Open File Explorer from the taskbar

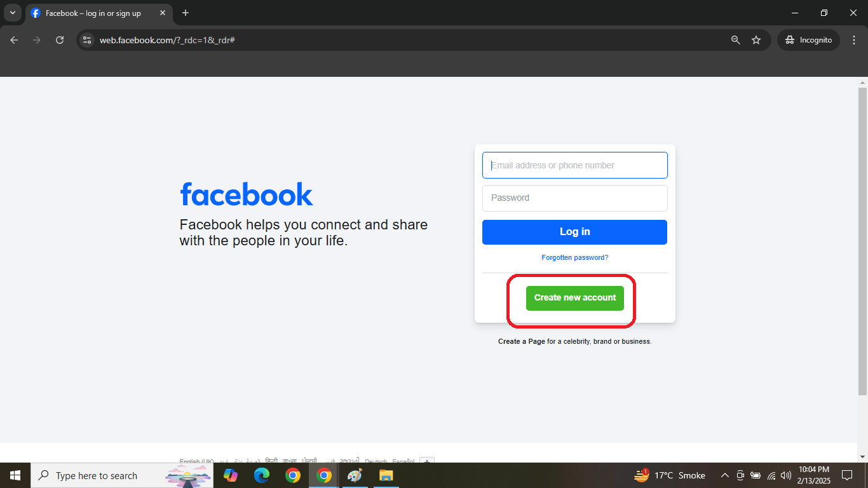pos(386,475)
